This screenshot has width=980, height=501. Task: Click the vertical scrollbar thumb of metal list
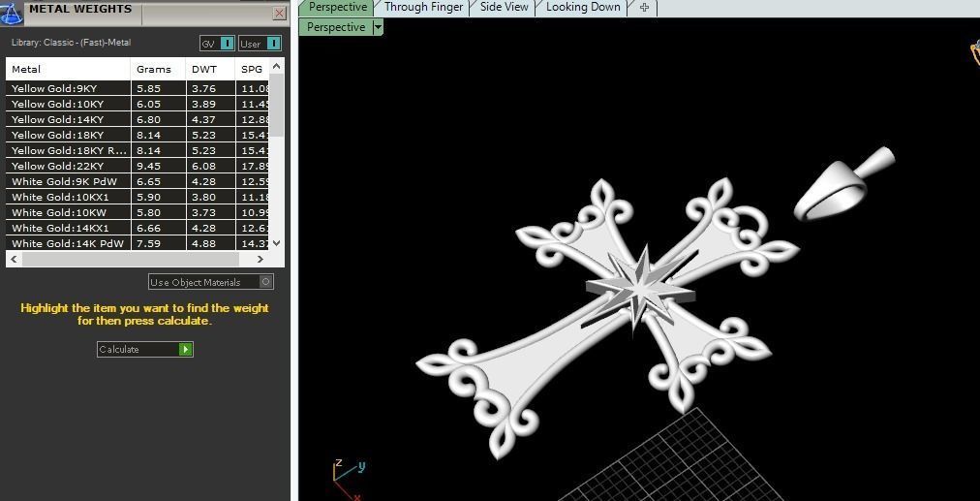tap(277, 105)
